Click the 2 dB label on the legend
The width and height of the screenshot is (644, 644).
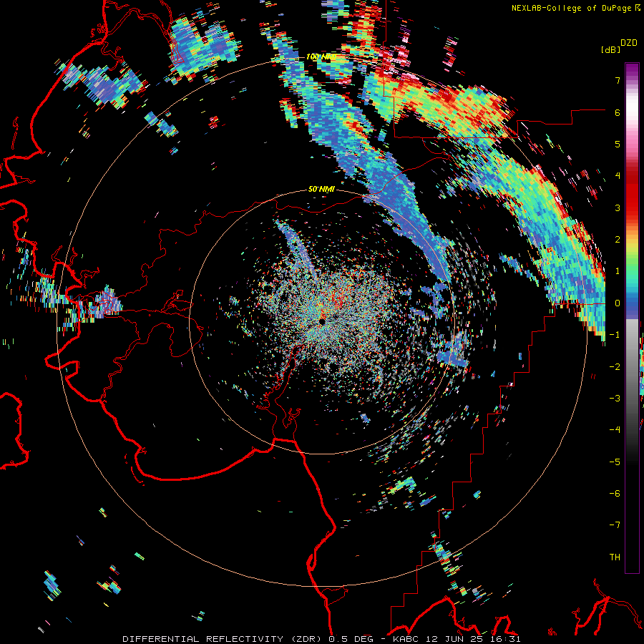tap(618, 240)
